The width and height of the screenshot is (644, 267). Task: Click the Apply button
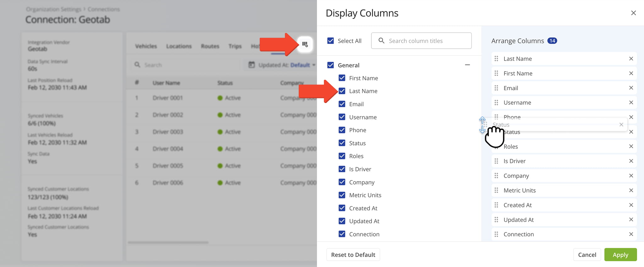(620, 255)
